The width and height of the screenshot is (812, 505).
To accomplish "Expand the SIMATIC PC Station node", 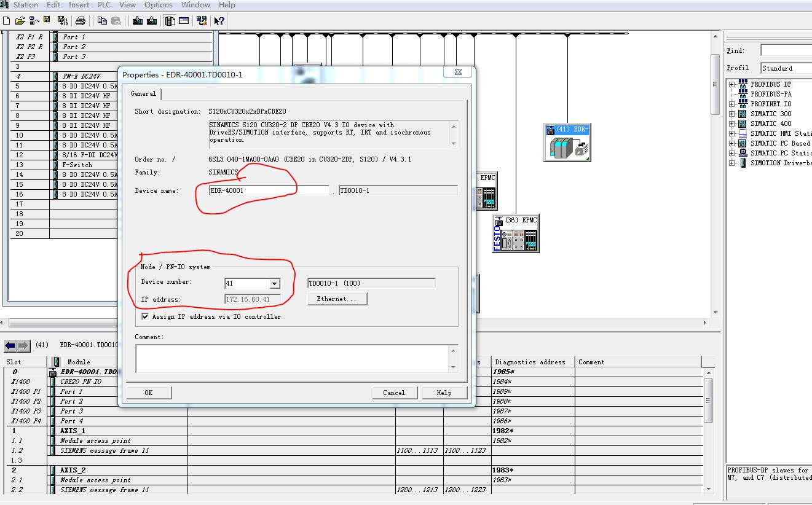I will pyautogui.click(x=731, y=153).
